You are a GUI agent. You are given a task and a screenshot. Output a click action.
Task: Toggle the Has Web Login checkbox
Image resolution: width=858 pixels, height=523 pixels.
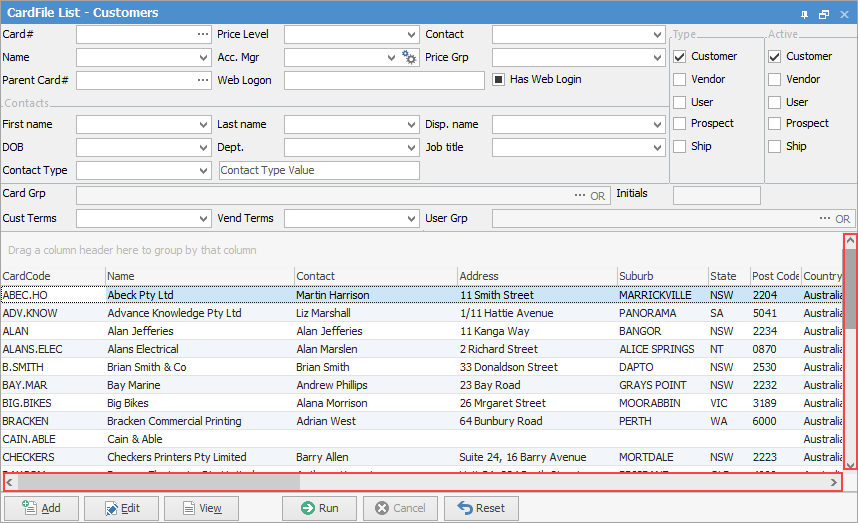(499, 79)
